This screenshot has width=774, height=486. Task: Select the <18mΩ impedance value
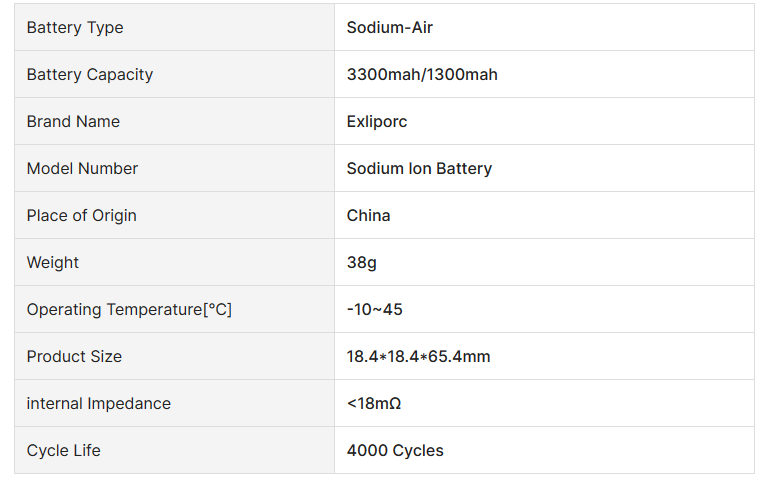(x=374, y=404)
